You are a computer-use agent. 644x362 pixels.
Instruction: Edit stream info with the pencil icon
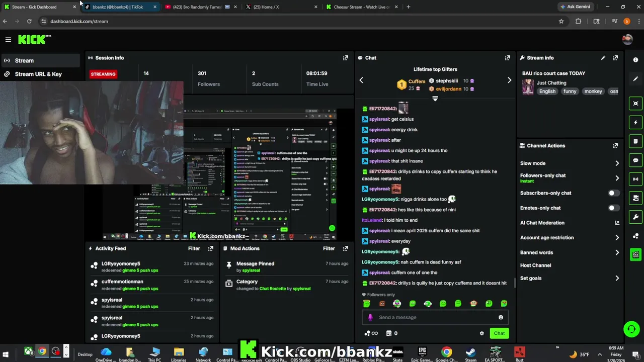[x=603, y=58]
